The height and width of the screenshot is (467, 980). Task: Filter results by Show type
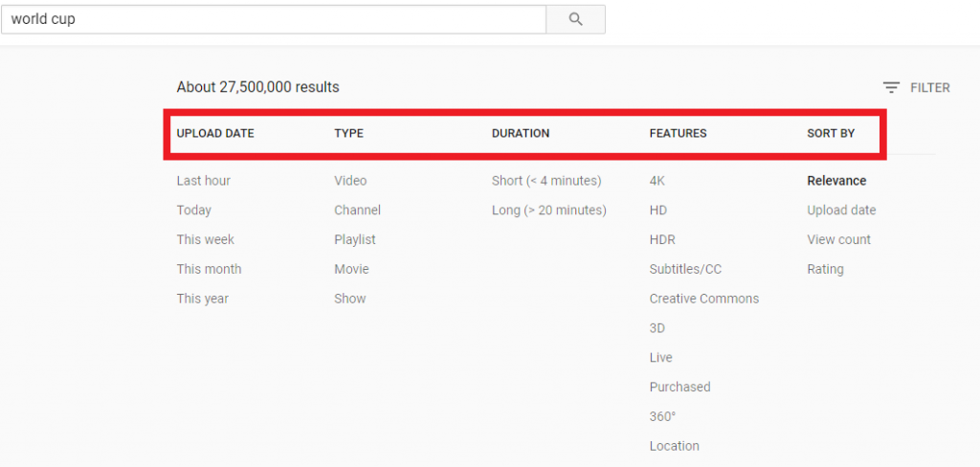point(350,299)
